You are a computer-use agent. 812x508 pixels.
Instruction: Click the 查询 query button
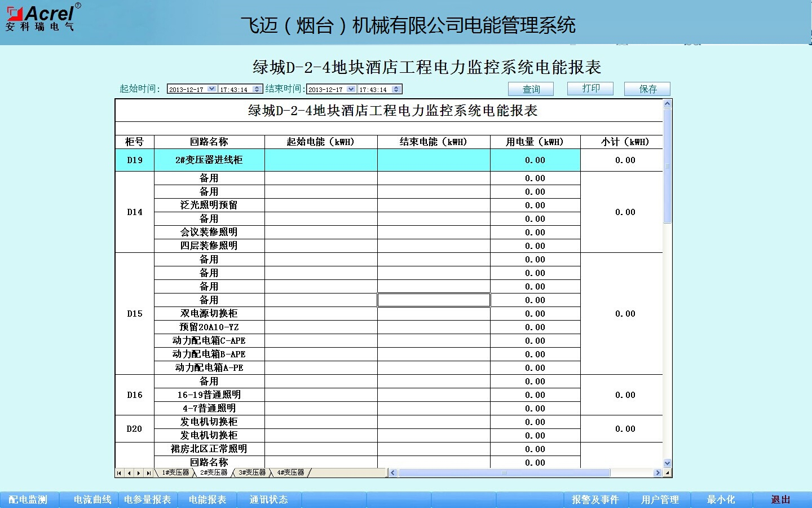coord(531,89)
